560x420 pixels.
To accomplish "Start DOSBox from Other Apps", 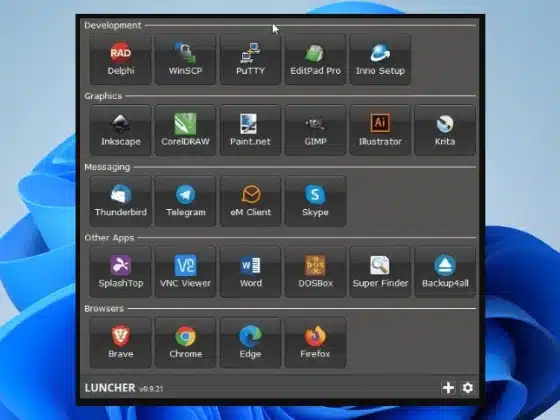I will [x=315, y=272].
